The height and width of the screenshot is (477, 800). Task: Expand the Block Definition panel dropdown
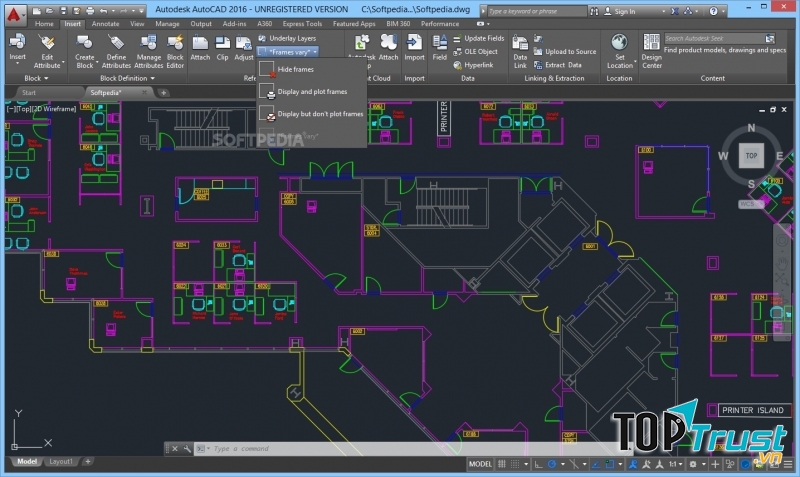[127, 78]
